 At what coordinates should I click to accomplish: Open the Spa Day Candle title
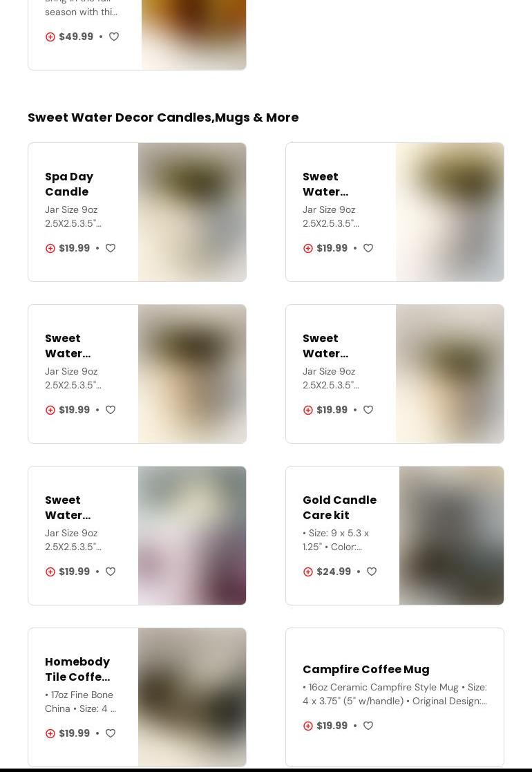coord(69,184)
